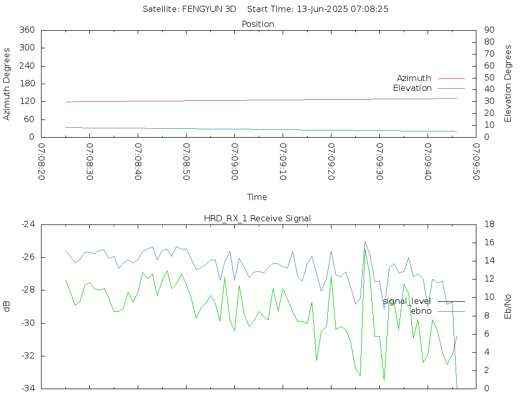Select the 14 tick on Eb/No axis
532x399 pixels.
[489, 261]
